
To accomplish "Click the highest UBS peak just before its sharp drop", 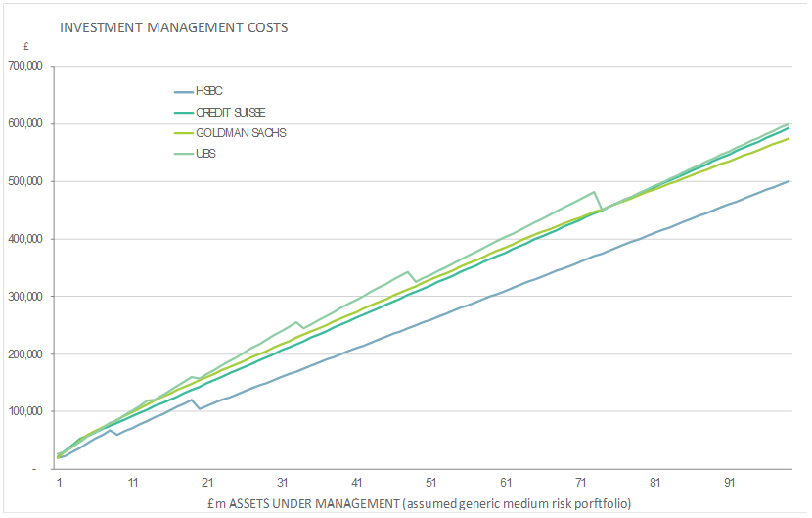I will [594, 192].
